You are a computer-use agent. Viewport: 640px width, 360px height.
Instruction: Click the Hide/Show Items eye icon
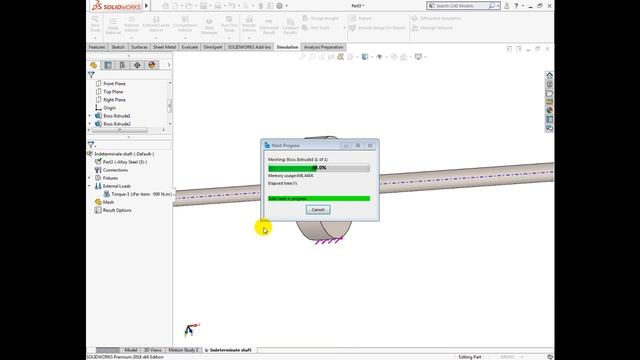point(380,57)
